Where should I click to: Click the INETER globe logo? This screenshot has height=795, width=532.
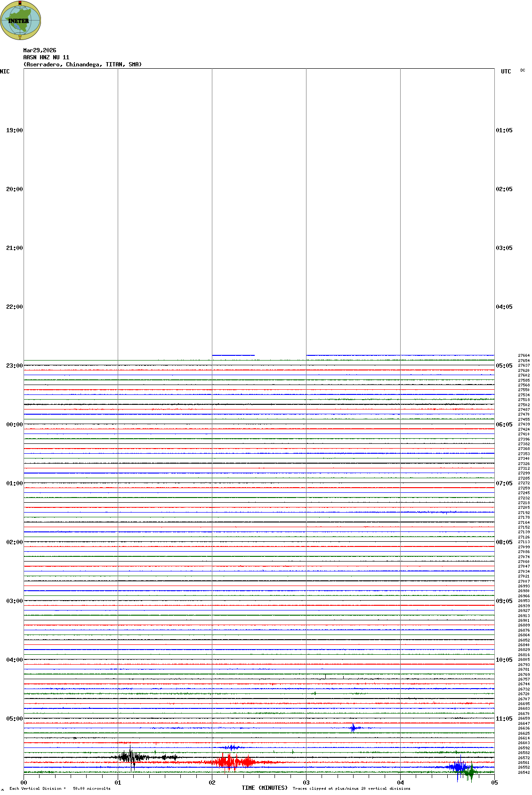[21, 21]
